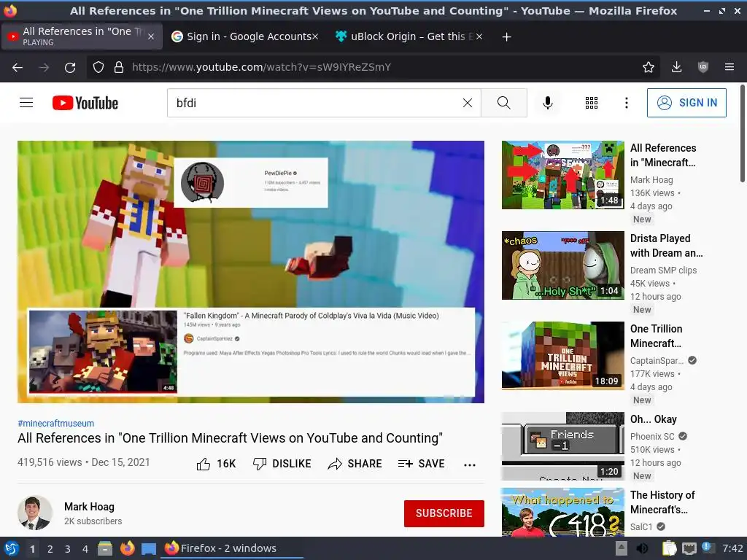Open Firefox application hamburger menu
Screen dimensions: 747x560
pos(729,67)
